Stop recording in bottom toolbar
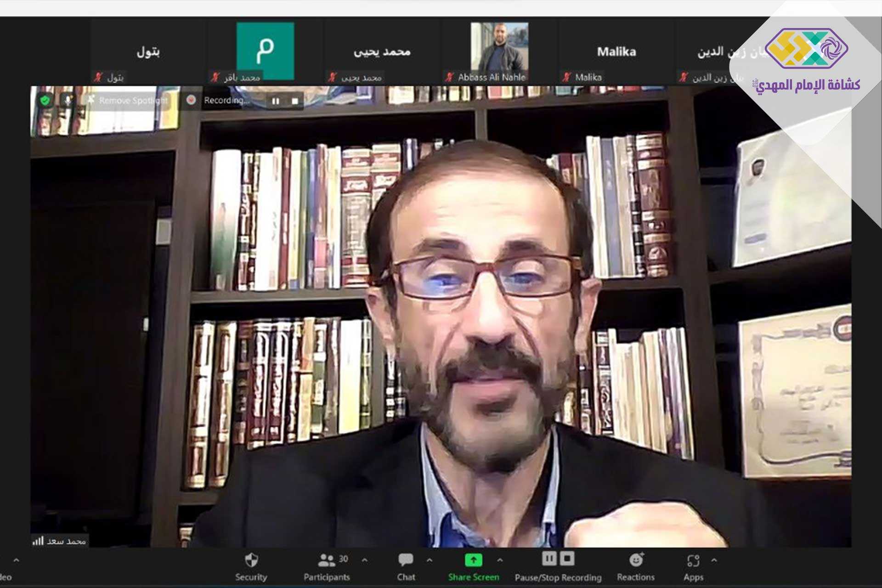Screen dimensions: 882x588 click(568, 559)
